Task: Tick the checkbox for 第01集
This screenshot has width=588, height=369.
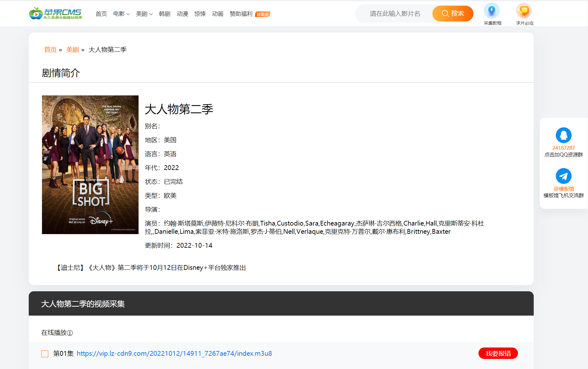Action: pos(45,354)
